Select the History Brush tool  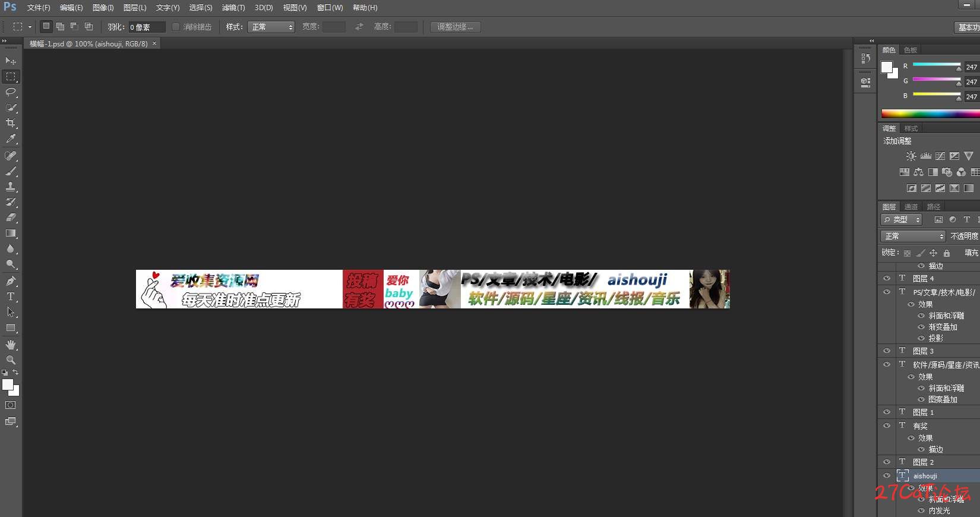(x=11, y=202)
